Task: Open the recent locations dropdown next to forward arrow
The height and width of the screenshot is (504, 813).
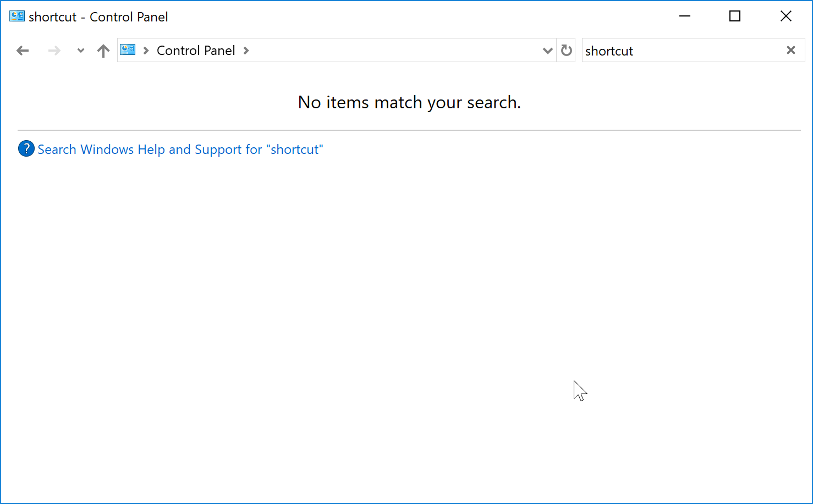Action: pyautogui.click(x=80, y=50)
